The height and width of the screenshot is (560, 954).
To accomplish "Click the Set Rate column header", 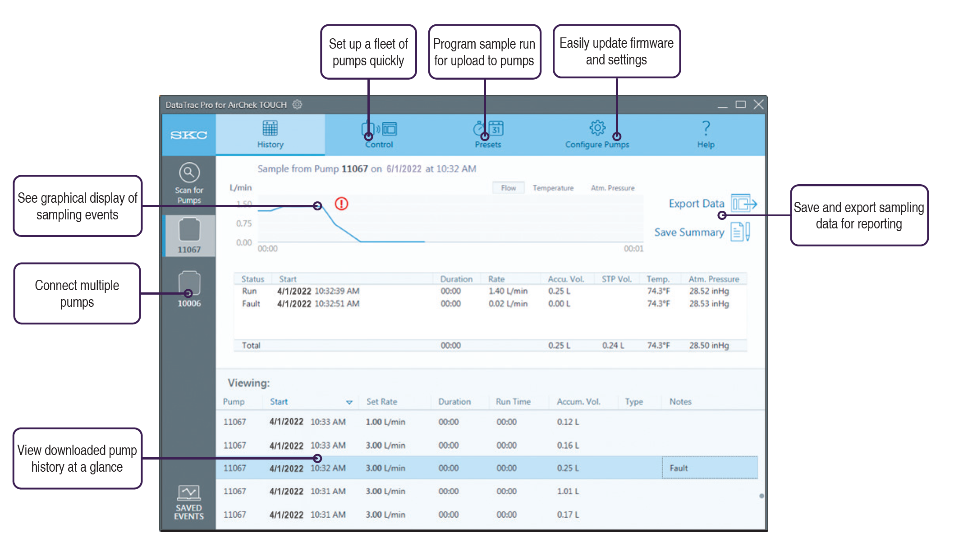I will (x=381, y=401).
